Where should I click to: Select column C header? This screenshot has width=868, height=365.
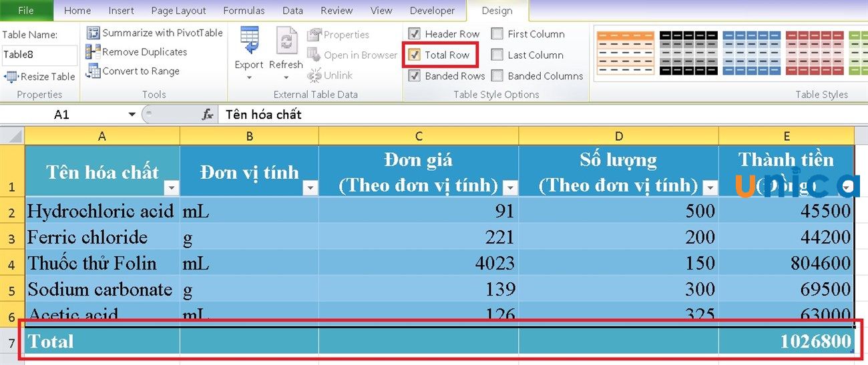419,136
